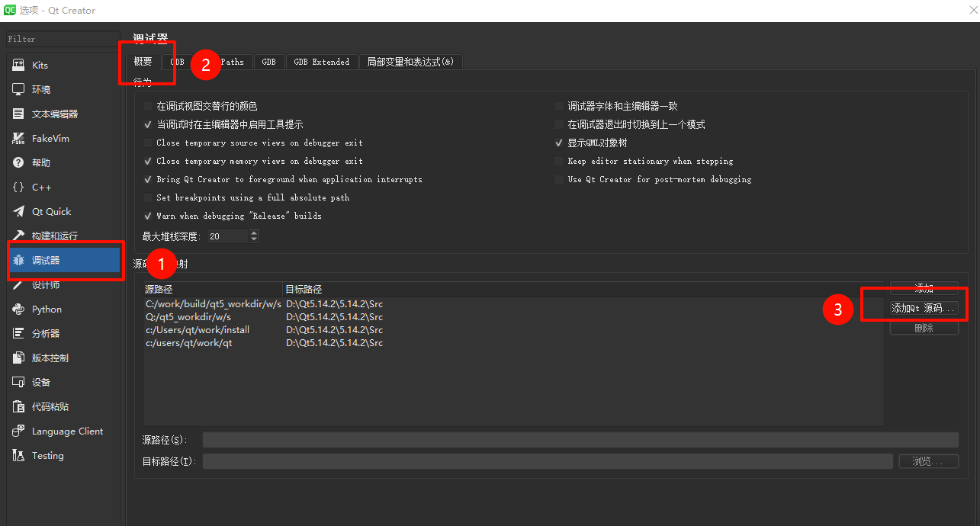The image size is (980, 526).
Task: Click the 源路径 column header
Action: tap(213, 290)
